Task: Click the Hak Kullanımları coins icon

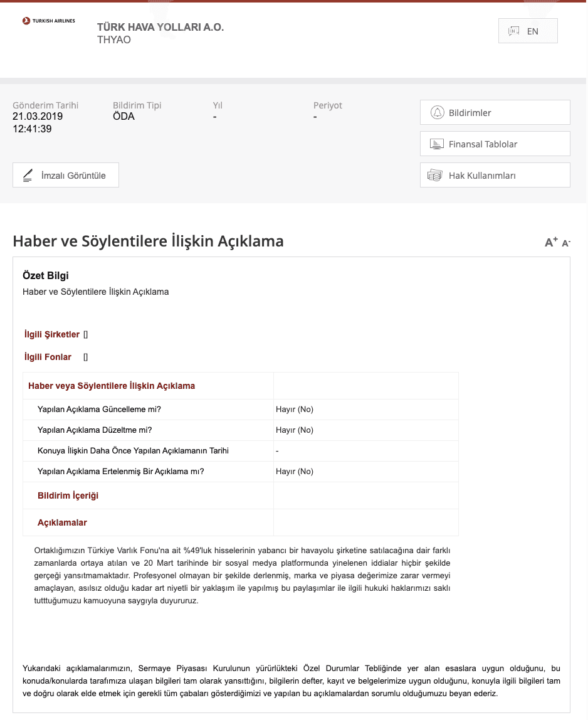Action: tap(435, 176)
